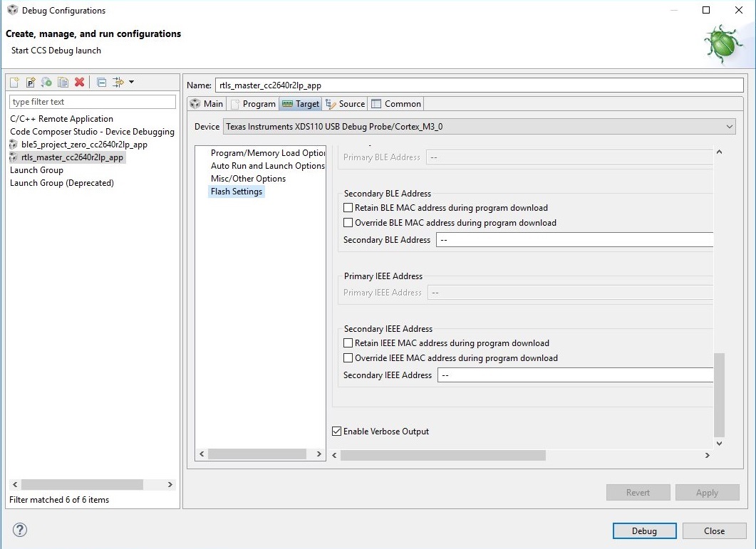
Task: Click the Revert button
Action: click(638, 493)
